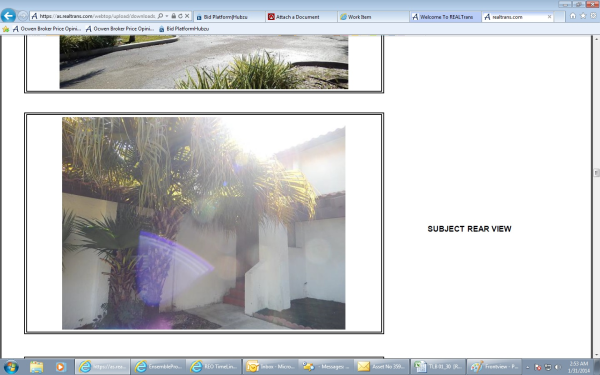Screen dimensions: 600x375
Task: Close the realtrans.com tab
Action: pos(549,17)
